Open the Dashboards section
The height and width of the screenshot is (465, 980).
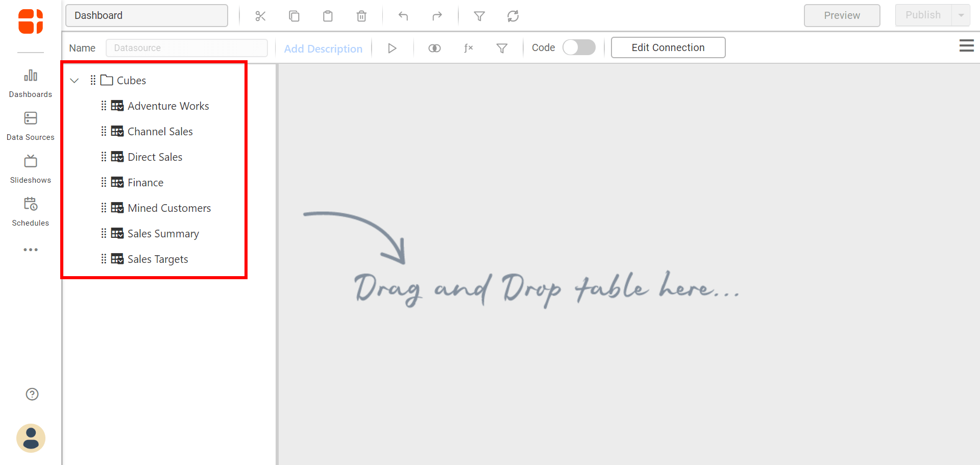[31, 84]
